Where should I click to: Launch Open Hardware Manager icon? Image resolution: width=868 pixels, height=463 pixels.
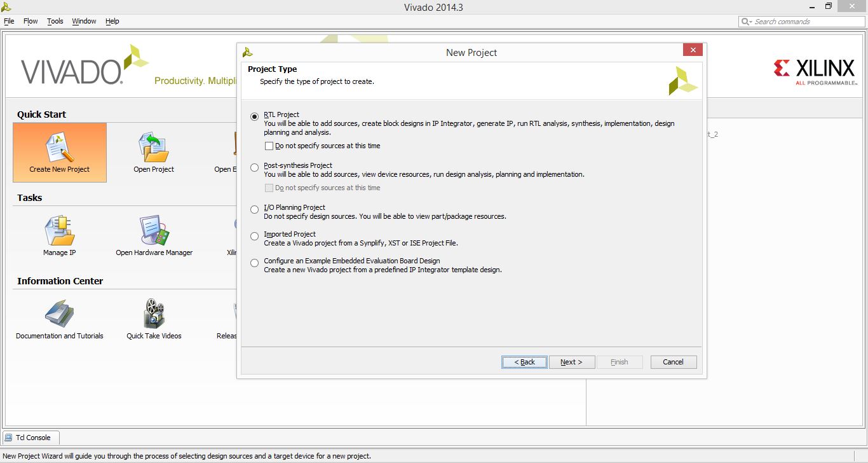(154, 231)
